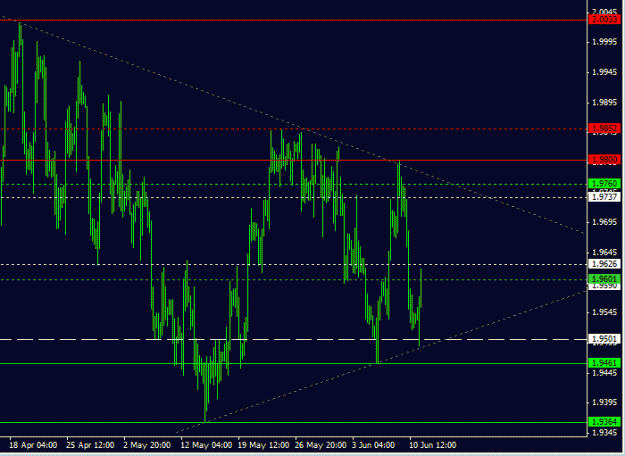Viewport: 625px width, 456px height.
Task: Click the 26 May 20:00 date label
Action: point(321,445)
